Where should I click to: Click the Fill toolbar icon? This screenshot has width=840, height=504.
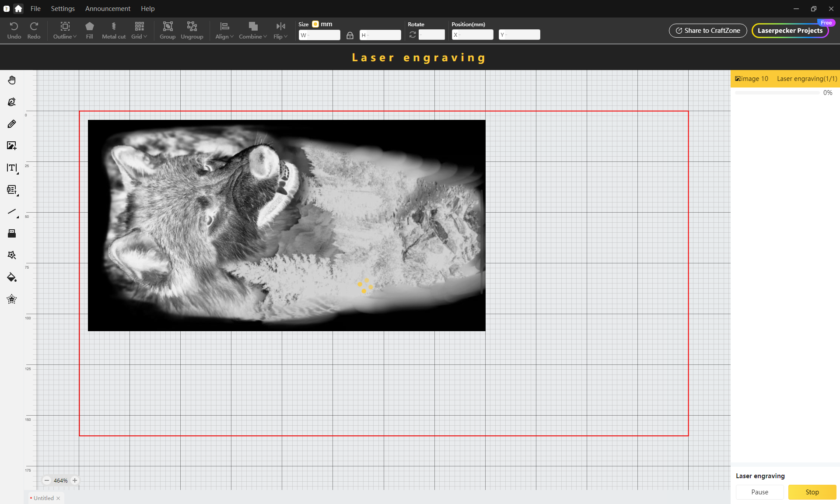(90, 31)
